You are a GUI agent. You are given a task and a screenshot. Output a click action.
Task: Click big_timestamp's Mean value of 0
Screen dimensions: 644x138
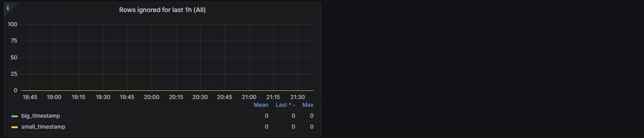pyautogui.click(x=266, y=116)
